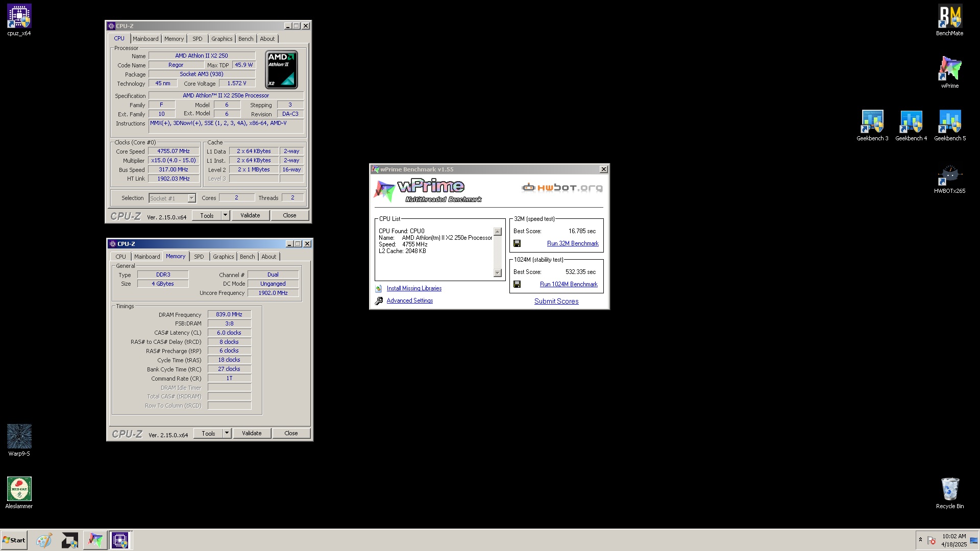Open Geekbench 3 desktop icon

point(872,126)
